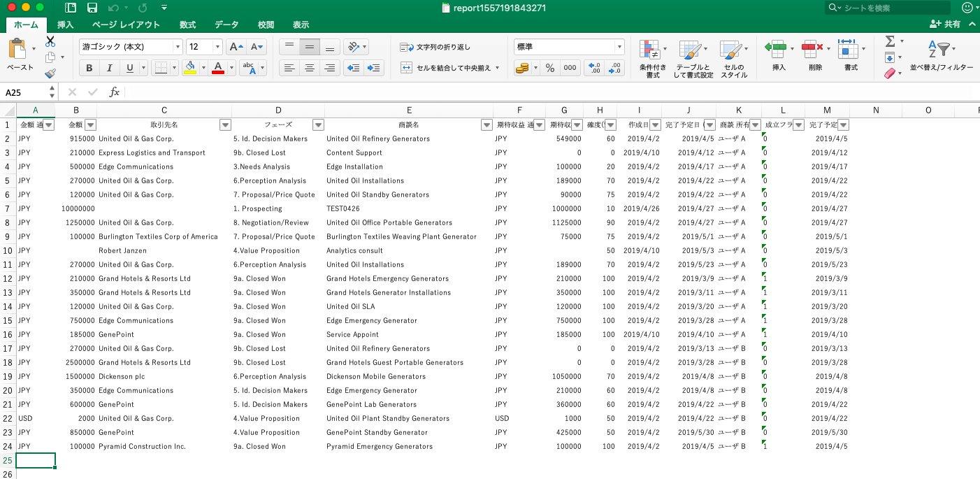Click the increase decimal icon
This screenshot has height=479, width=980.
[x=595, y=68]
